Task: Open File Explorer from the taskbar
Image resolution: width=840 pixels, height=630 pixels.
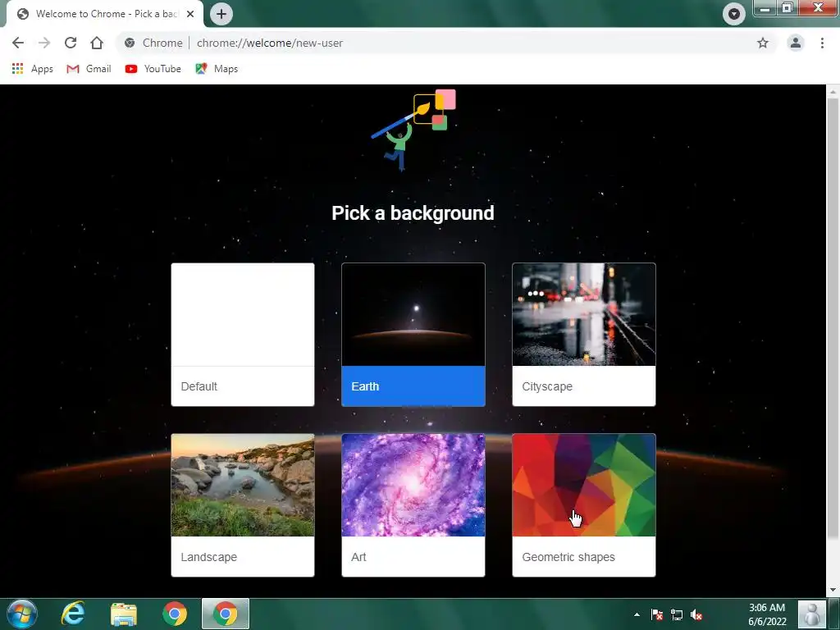Action: coord(124,614)
